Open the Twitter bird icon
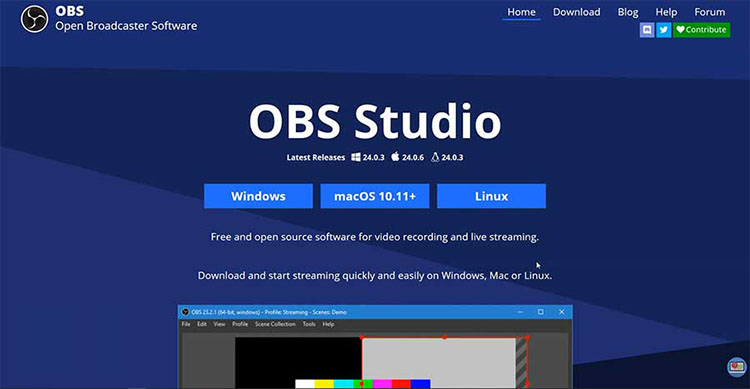Screen dimensions: 750x389 (663, 30)
